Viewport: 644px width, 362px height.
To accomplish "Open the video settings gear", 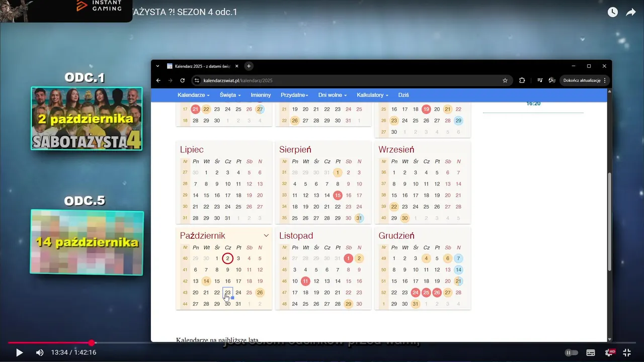I will point(610,352).
